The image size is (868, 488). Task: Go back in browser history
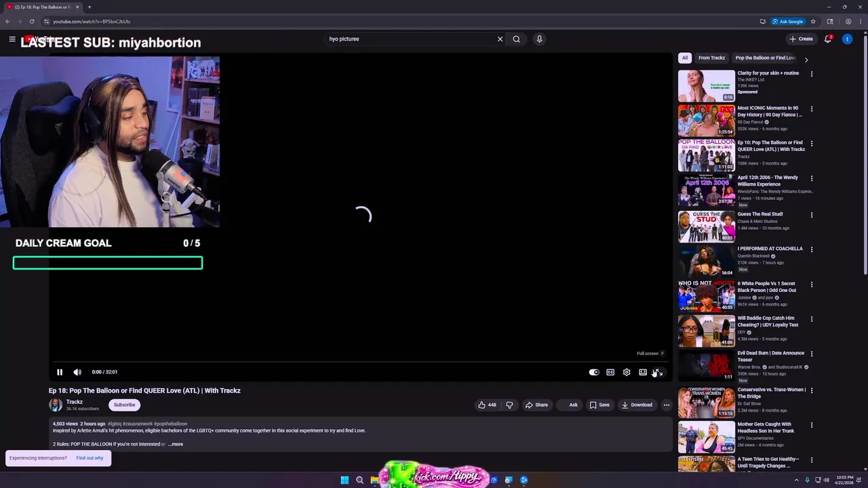coord(7,22)
